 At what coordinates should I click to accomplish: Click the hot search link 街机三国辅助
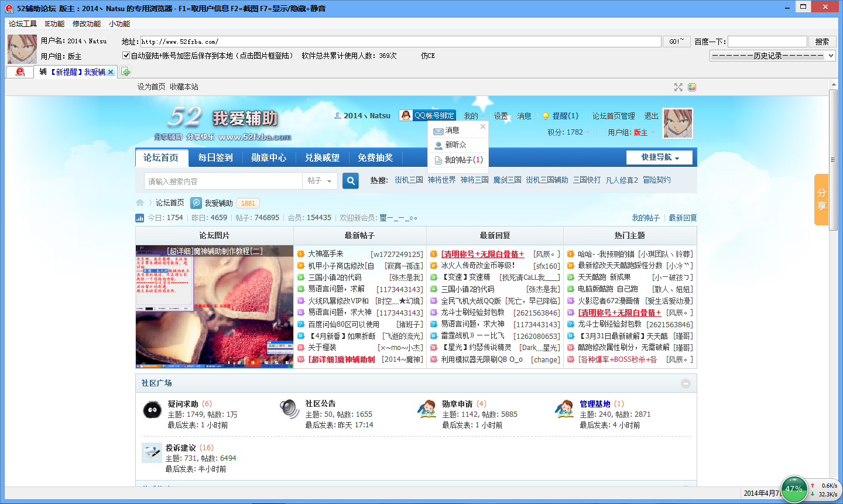tap(547, 180)
